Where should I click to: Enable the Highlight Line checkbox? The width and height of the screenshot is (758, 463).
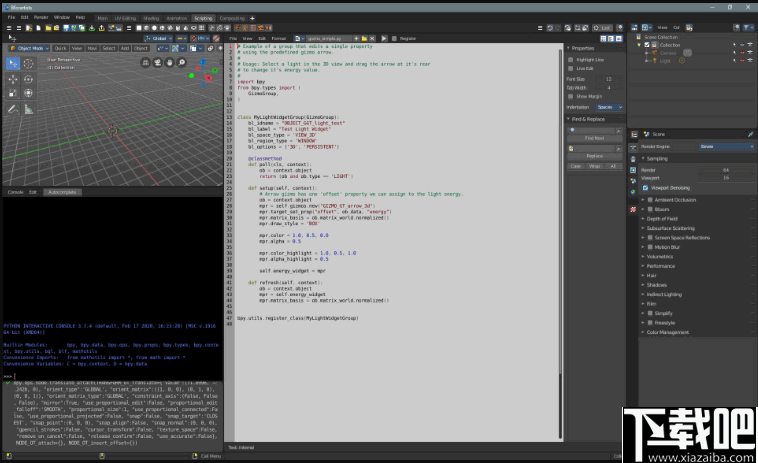(572, 59)
